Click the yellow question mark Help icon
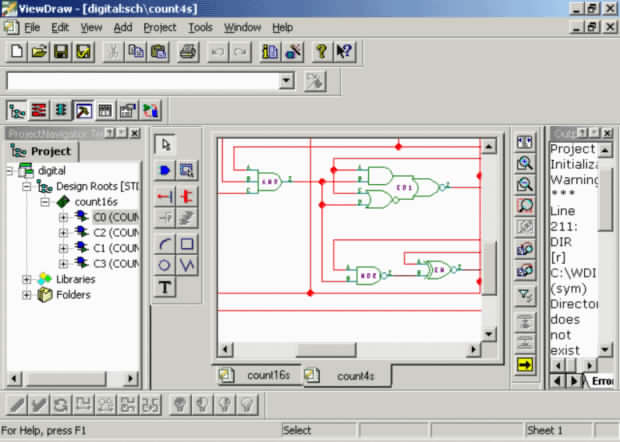Viewport: 620px width, 442px height. pos(321,52)
